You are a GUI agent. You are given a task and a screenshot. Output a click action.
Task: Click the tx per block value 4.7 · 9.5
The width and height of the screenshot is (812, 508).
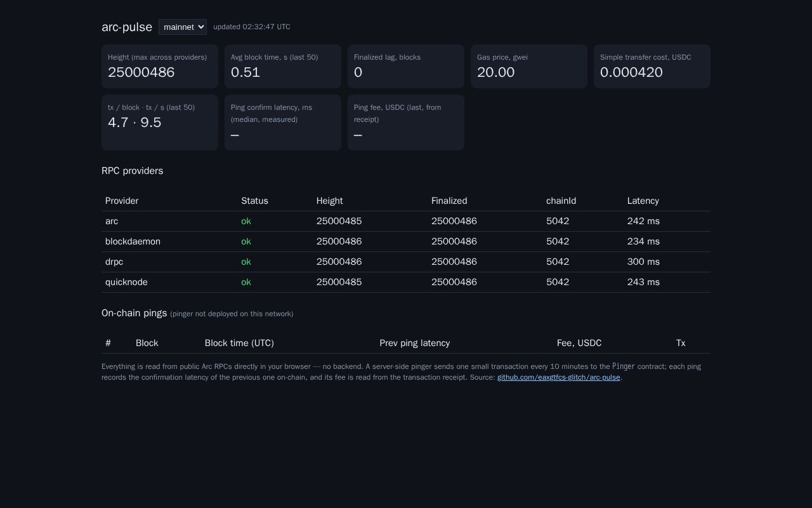click(134, 123)
